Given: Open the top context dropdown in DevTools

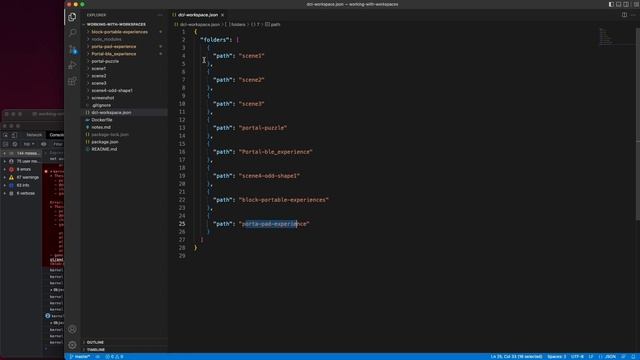Looking at the screenshot, I should 28,144.
